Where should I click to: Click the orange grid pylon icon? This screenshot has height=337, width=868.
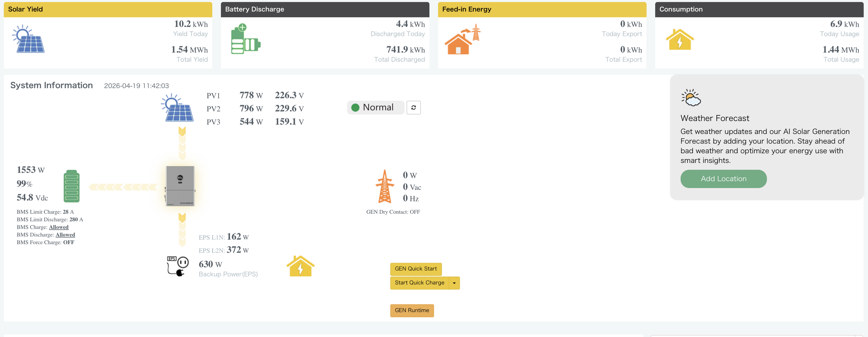tap(384, 186)
